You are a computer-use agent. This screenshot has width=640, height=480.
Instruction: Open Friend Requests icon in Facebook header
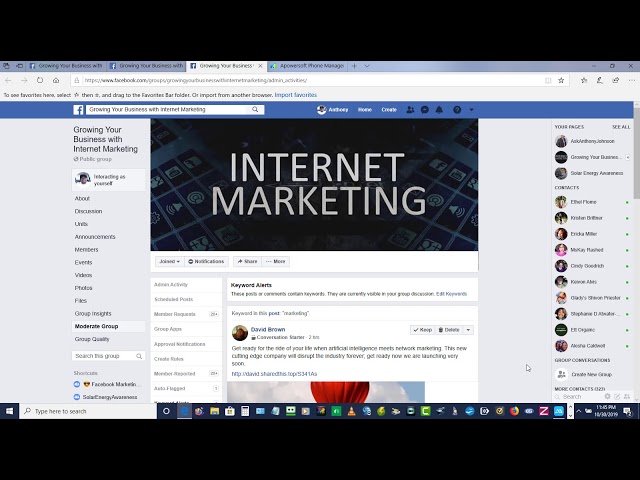tap(410, 109)
